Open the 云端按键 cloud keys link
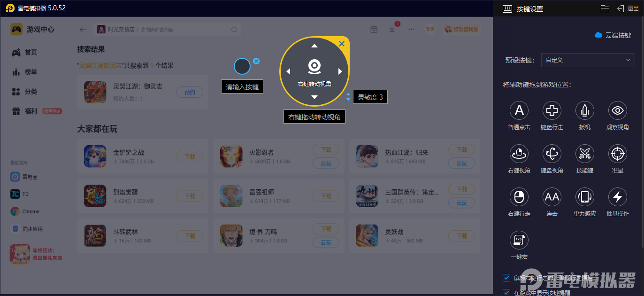This screenshot has height=296, width=644. click(x=613, y=35)
